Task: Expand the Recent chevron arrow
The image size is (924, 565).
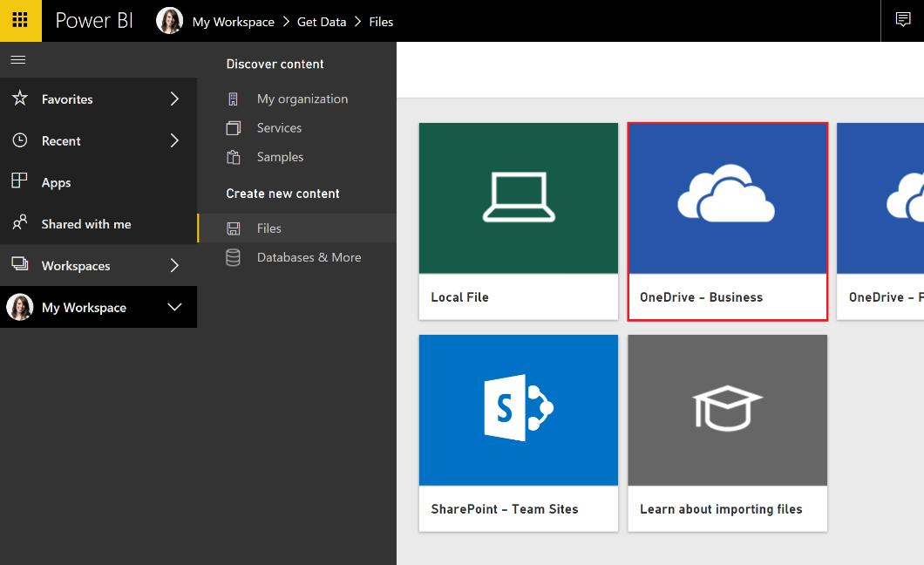Action: coord(174,140)
